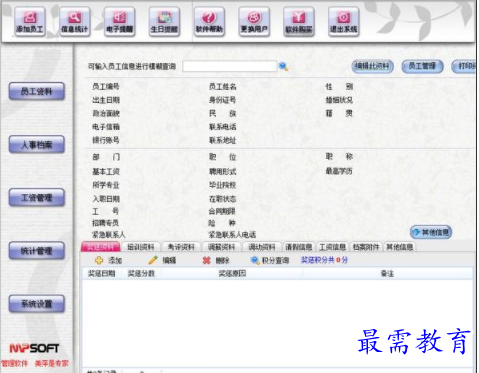
Task: Click the 身份证号 field label
Action: click(222, 100)
